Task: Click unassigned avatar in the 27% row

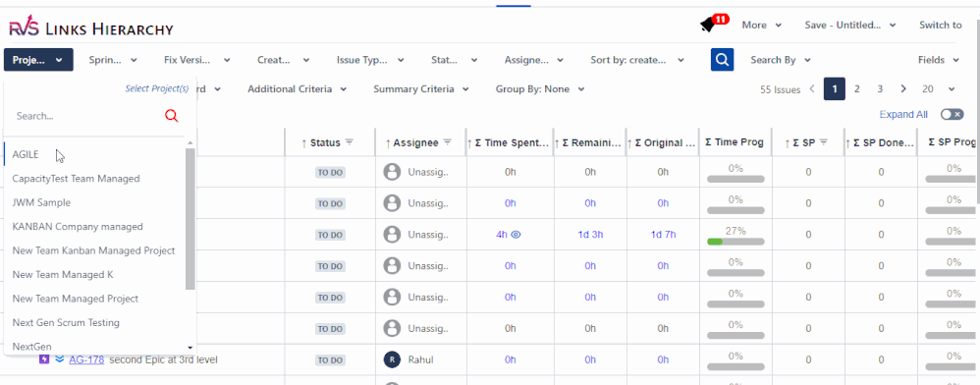Action: click(392, 235)
